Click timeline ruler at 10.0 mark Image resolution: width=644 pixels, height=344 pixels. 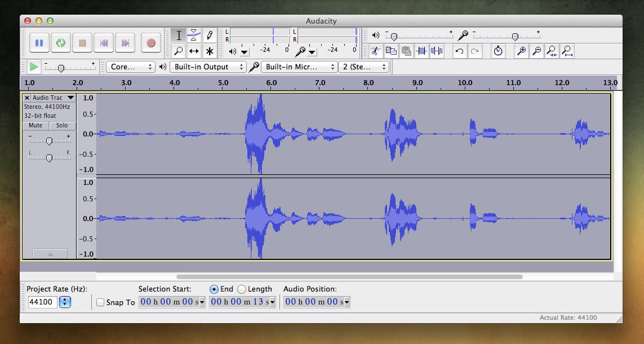pyautogui.click(x=465, y=82)
